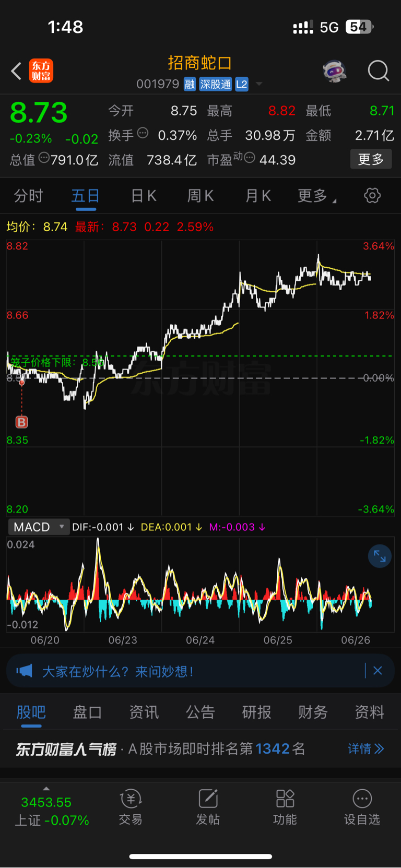This screenshot has height=868, width=401.
Task: Tap the 东方财富人气榜 ranking row
Action: point(200,749)
